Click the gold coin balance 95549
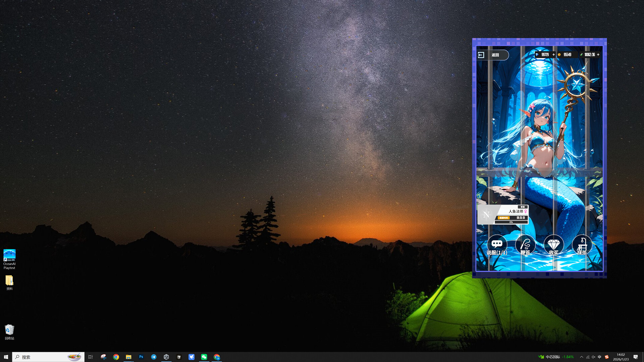The image size is (644, 362). tap(567, 55)
